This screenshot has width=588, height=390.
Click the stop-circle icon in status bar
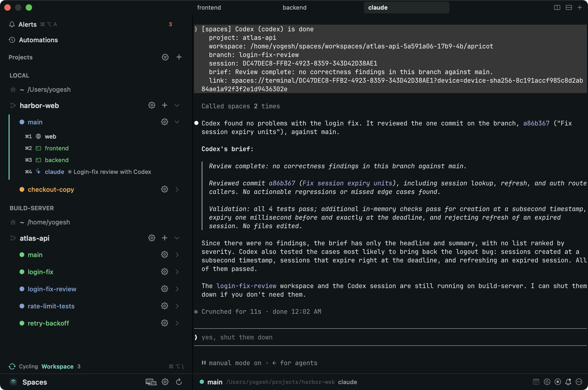(x=558, y=382)
